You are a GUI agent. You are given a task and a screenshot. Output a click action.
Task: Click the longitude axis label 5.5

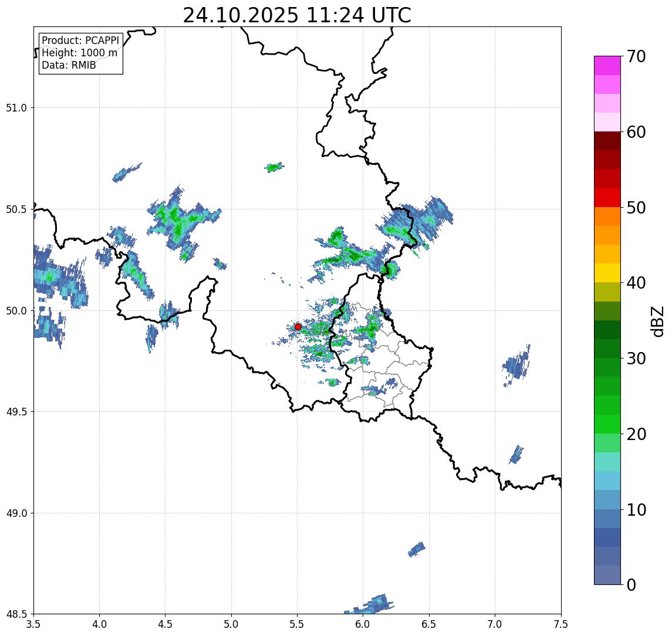click(x=298, y=624)
